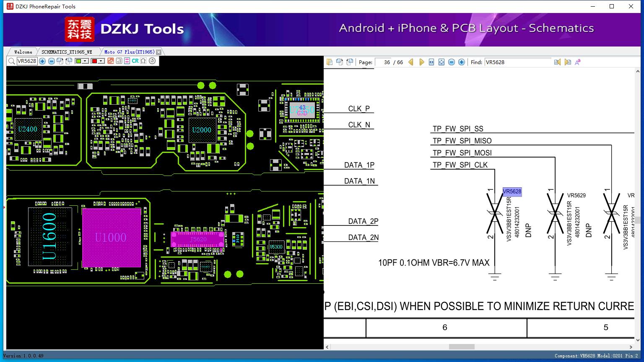The height and width of the screenshot is (362, 644).
Task: Toggle the 'a' text label icon
Action: point(119,61)
